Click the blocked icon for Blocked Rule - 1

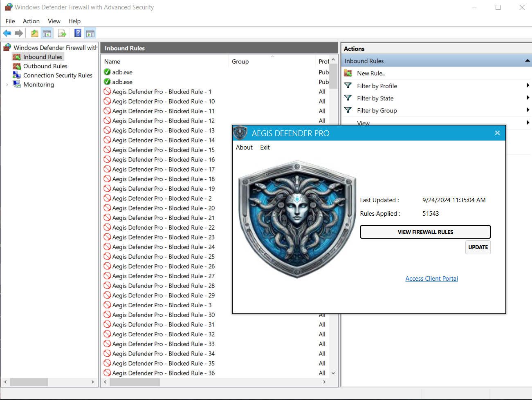[x=107, y=92]
